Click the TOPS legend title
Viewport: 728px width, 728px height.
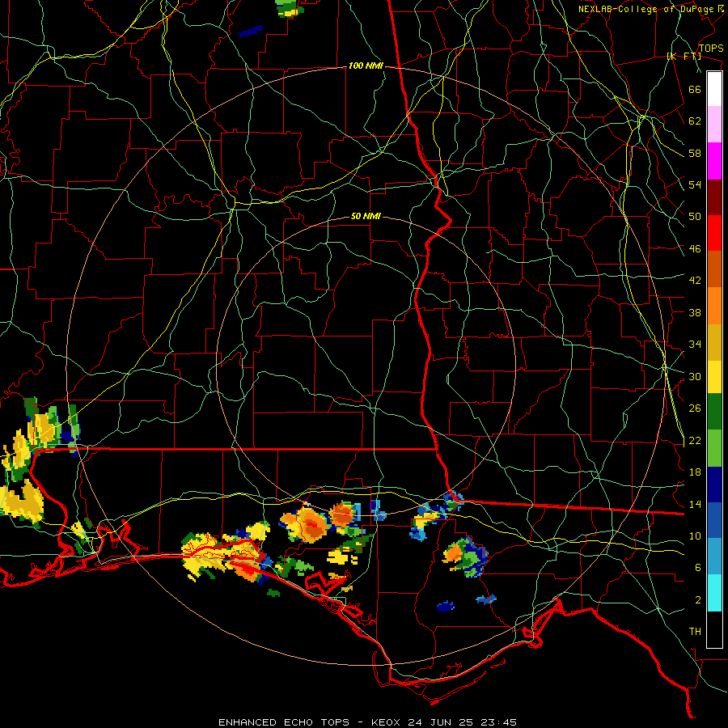pos(711,48)
